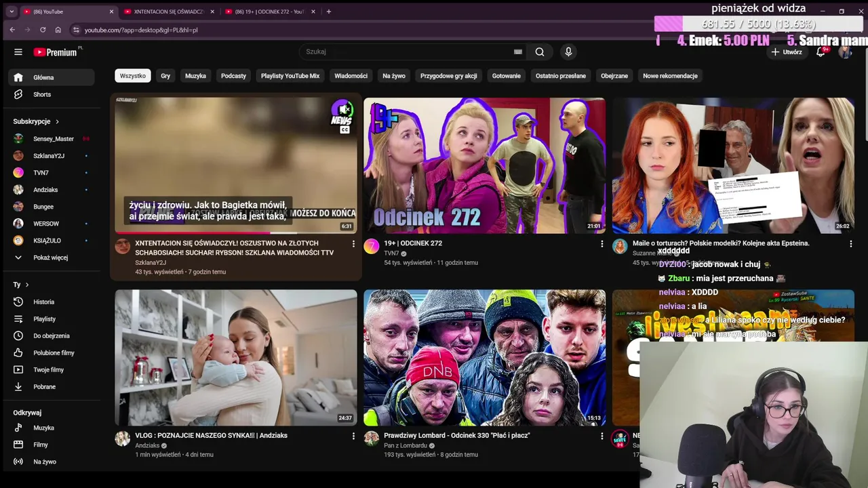868x488 pixels.
Task: Open the notifications bell
Action: [x=821, y=52]
